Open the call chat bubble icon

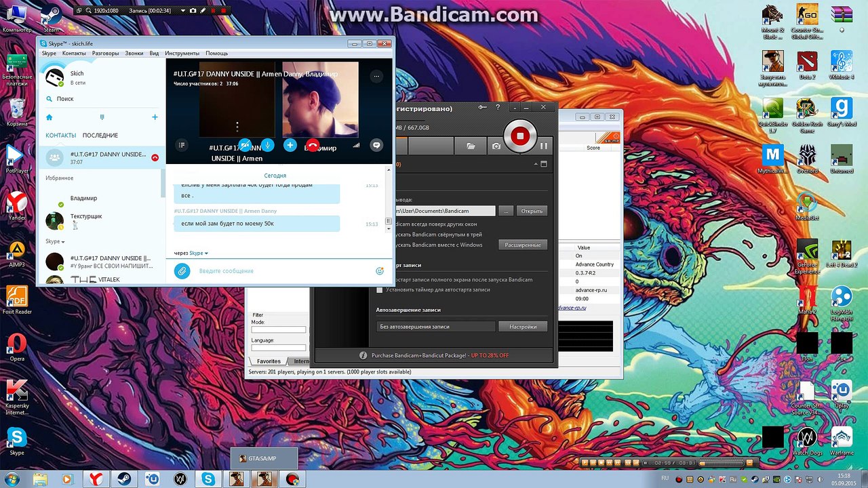click(377, 145)
